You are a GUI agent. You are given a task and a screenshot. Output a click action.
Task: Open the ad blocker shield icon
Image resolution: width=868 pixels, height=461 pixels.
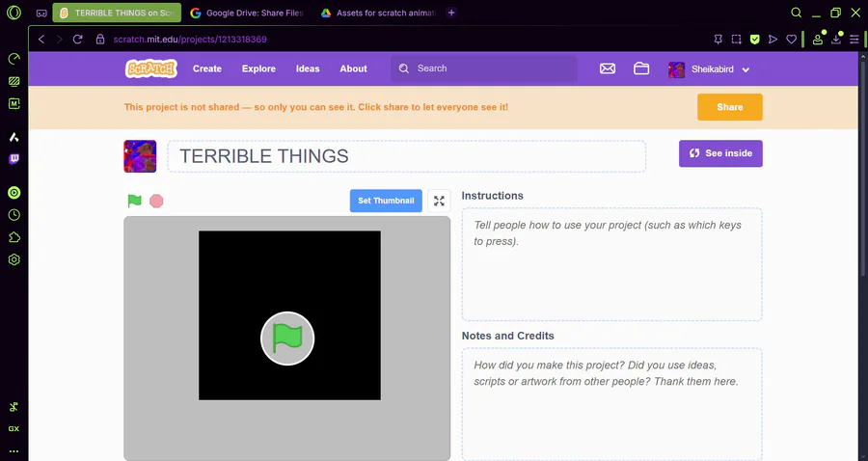(x=754, y=40)
